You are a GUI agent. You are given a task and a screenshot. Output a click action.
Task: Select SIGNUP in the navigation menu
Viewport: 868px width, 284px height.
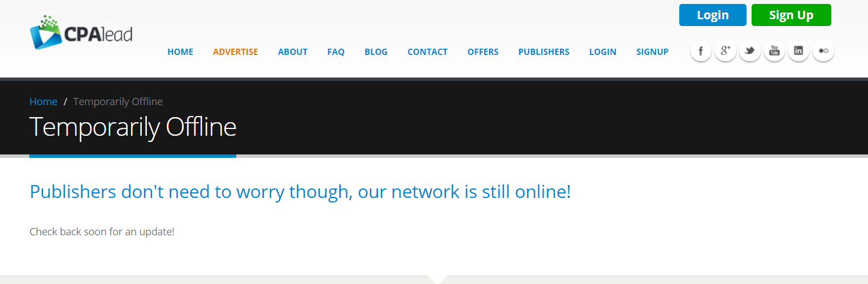point(652,51)
